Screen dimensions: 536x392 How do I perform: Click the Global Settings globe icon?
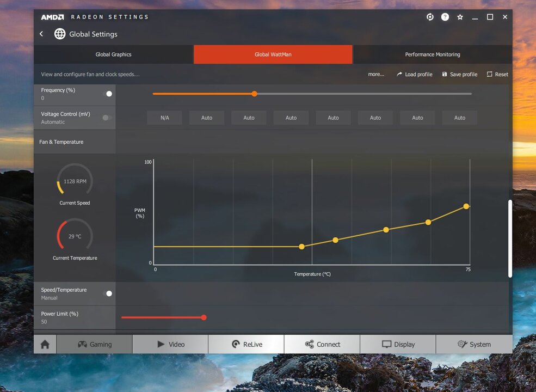point(60,34)
